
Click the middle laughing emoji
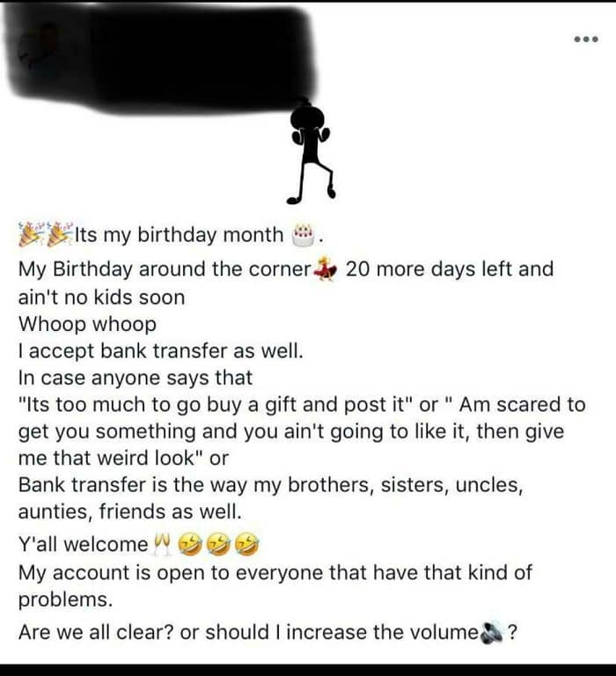218,545
